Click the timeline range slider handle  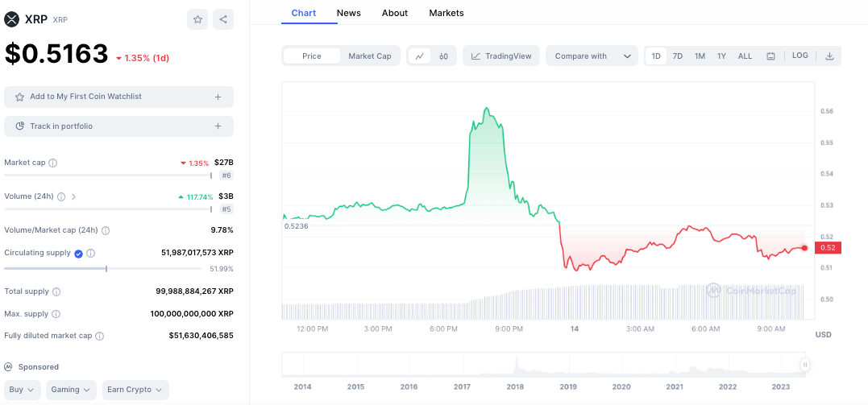(804, 365)
